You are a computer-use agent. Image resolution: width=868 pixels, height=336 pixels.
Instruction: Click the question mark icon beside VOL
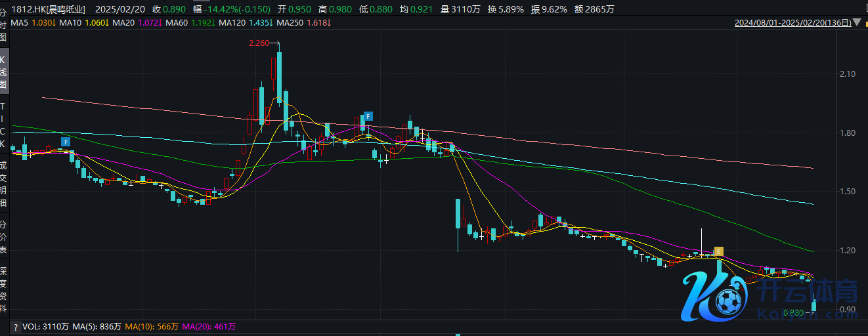pos(16,326)
